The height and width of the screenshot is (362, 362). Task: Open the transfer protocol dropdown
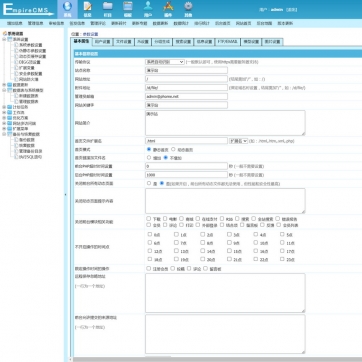point(165,62)
